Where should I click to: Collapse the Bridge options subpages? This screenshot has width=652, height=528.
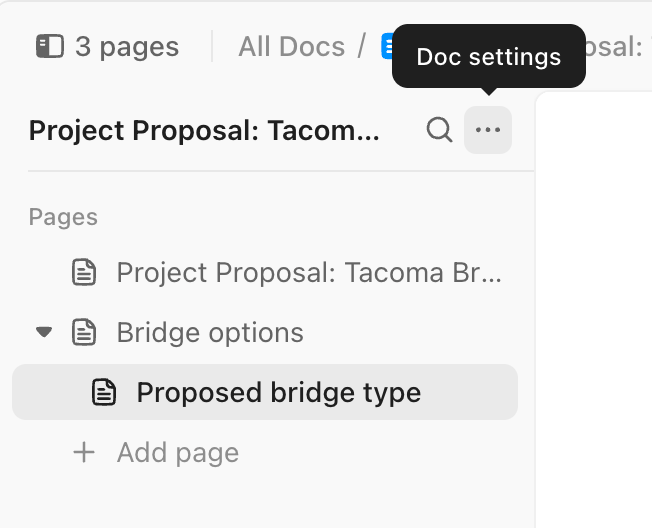point(43,332)
